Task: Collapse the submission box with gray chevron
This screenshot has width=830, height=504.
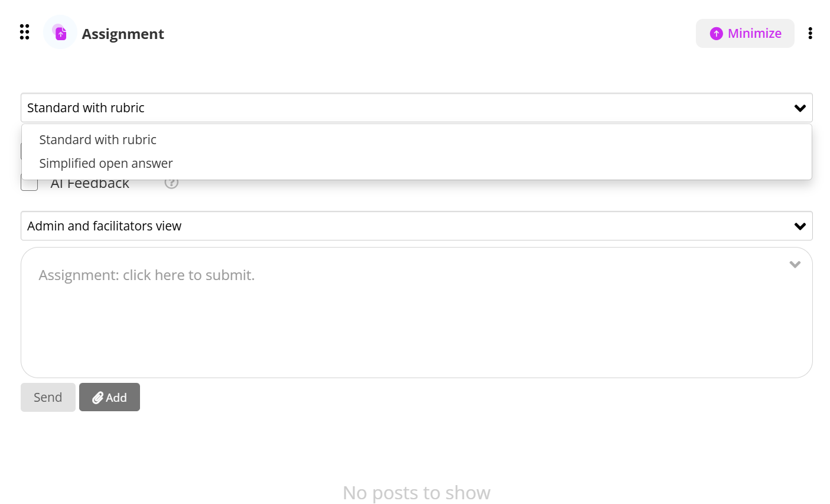Action: click(795, 264)
